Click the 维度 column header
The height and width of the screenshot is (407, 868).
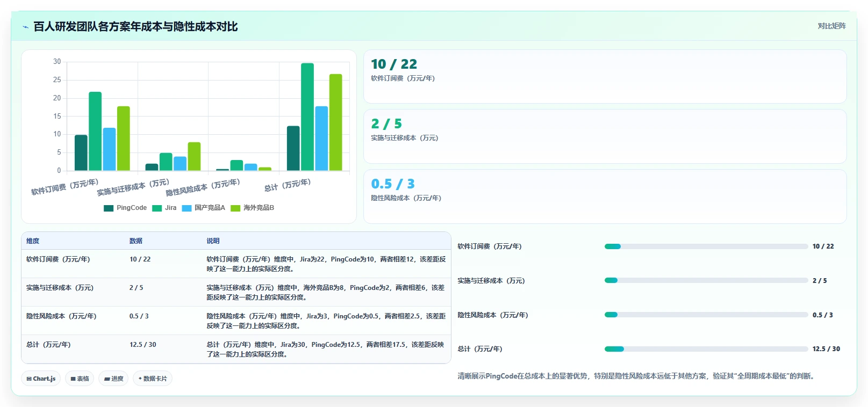[x=33, y=241]
